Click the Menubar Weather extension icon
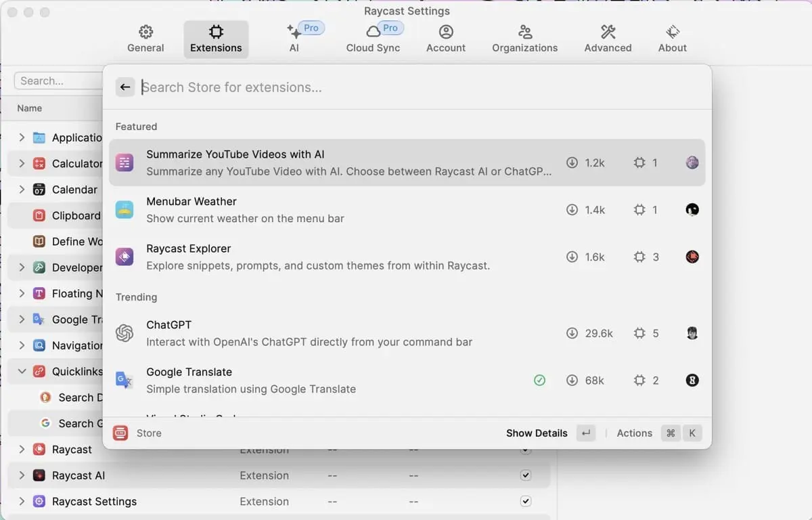 [125, 210]
